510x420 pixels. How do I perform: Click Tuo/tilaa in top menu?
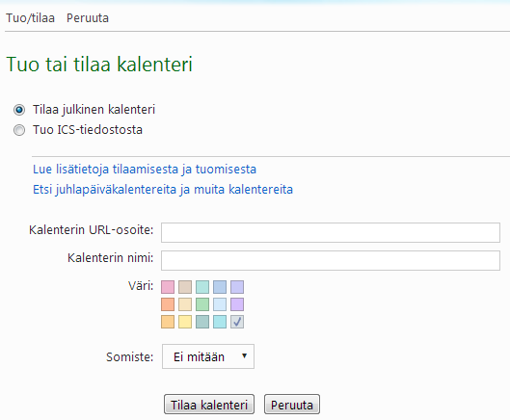30,18
